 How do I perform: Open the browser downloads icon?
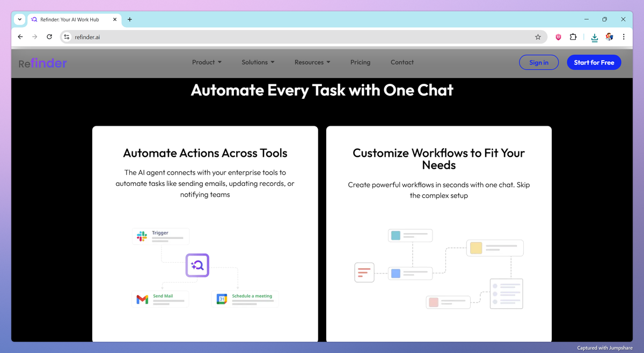pos(595,38)
